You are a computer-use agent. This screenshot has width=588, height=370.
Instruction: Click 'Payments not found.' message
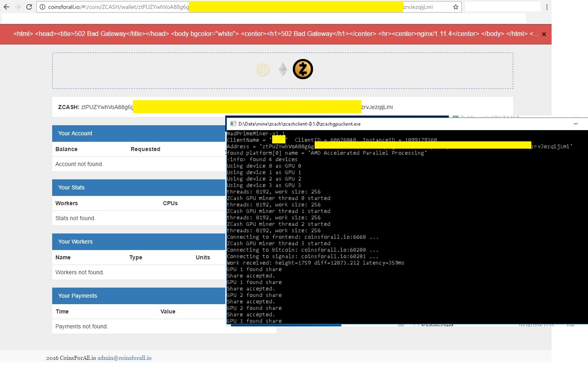[x=82, y=326]
